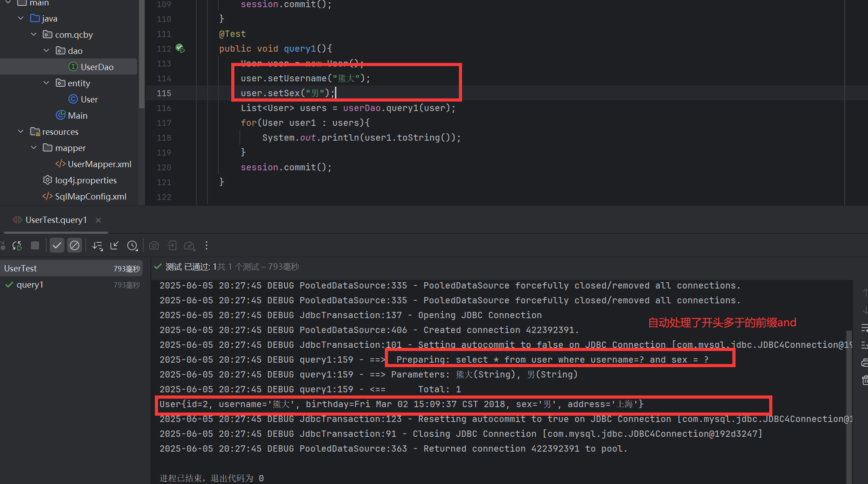Click the dao package folder icon
This screenshot has width=868, height=484.
click(x=61, y=50)
